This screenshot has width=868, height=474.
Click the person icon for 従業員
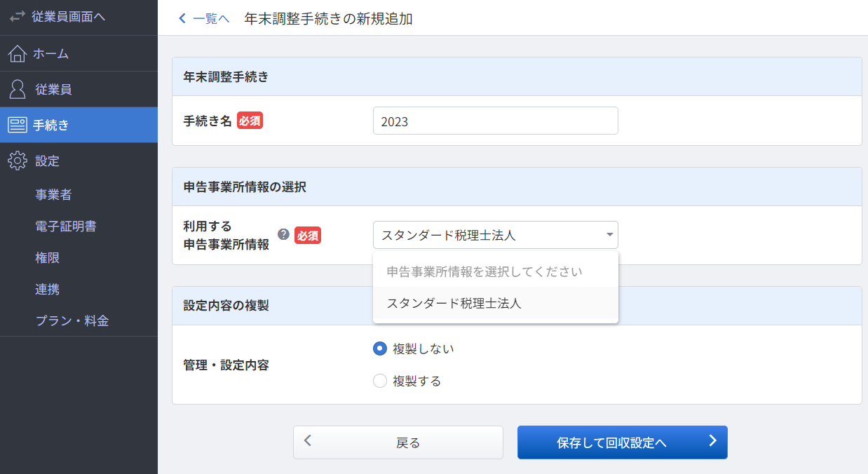point(18,89)
